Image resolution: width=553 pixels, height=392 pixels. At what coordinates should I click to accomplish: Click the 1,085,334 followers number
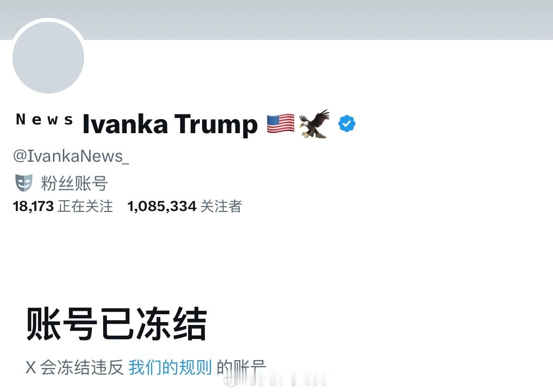[162, 207]
